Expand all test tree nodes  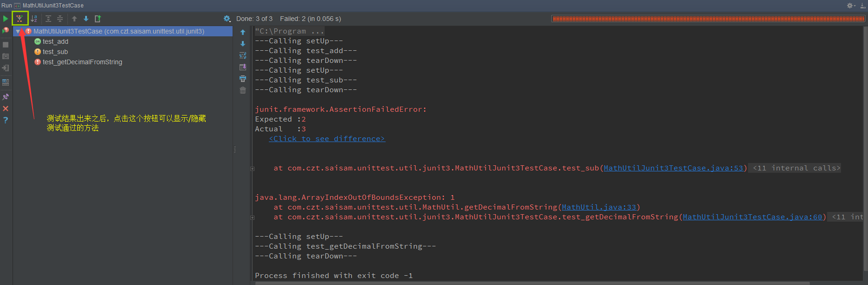click(x=48, y=19)
